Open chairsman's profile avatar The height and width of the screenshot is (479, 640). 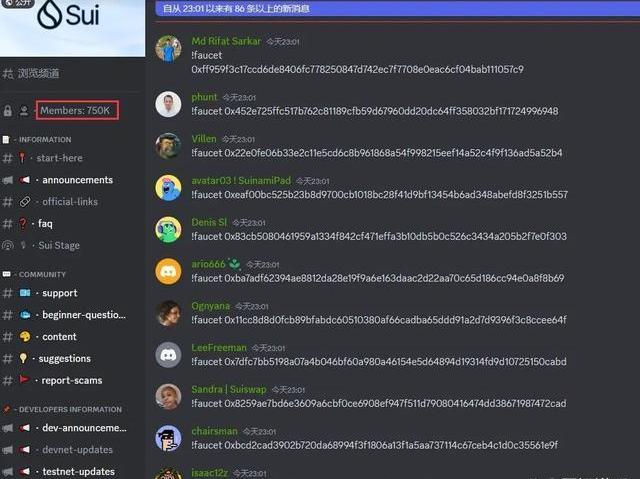tap(168, 439)
